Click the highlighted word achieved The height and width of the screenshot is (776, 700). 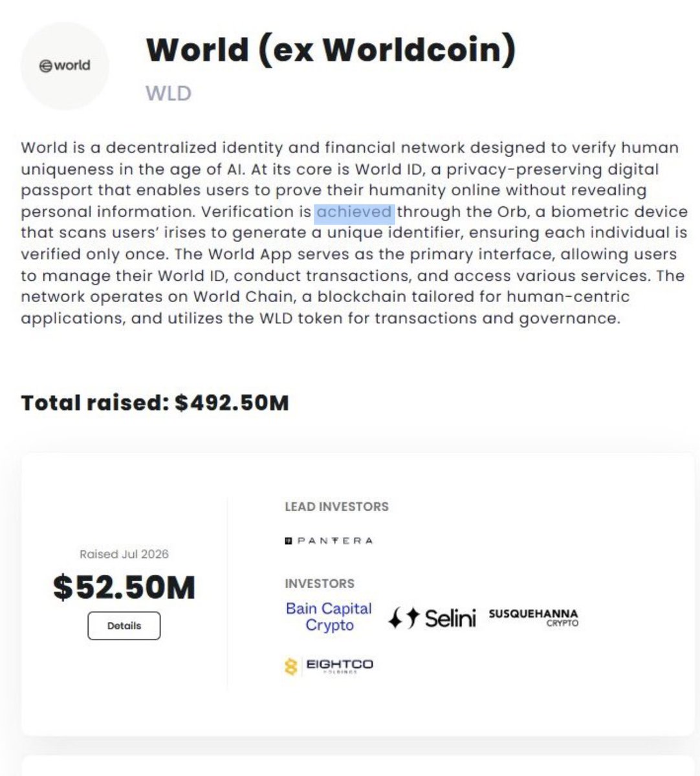(355, 212)
